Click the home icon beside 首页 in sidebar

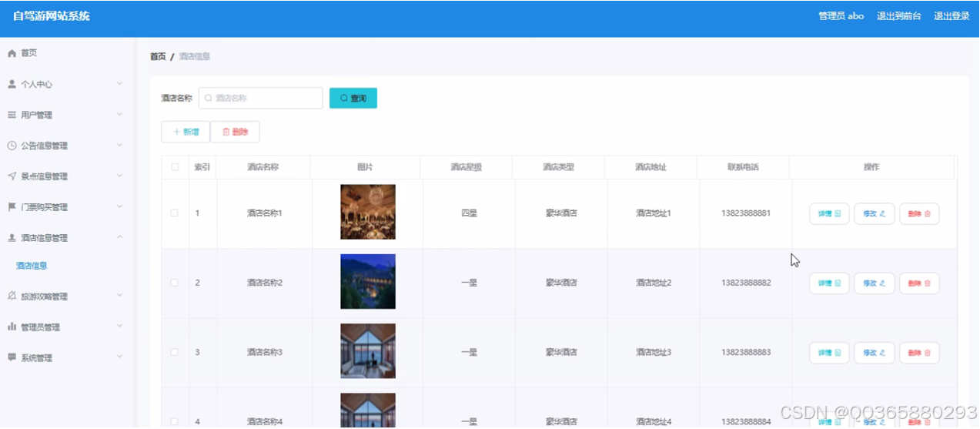click(x=12, y=53)
